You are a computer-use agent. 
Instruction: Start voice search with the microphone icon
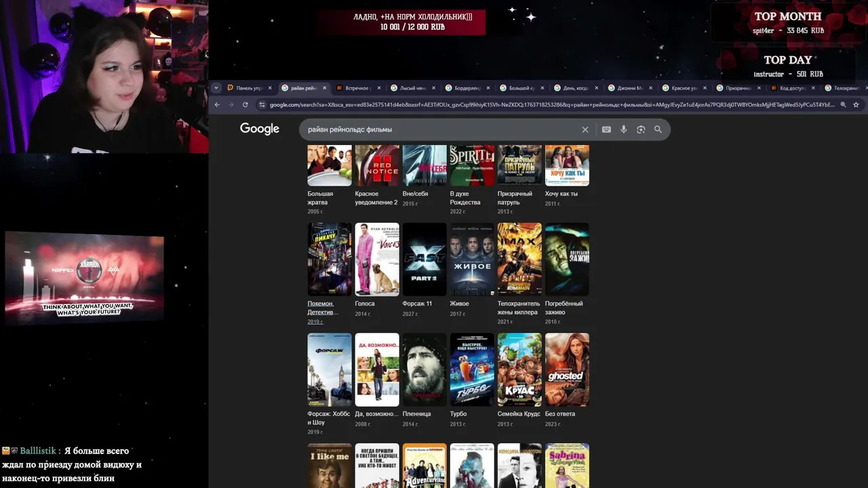[x=623, y=129]
